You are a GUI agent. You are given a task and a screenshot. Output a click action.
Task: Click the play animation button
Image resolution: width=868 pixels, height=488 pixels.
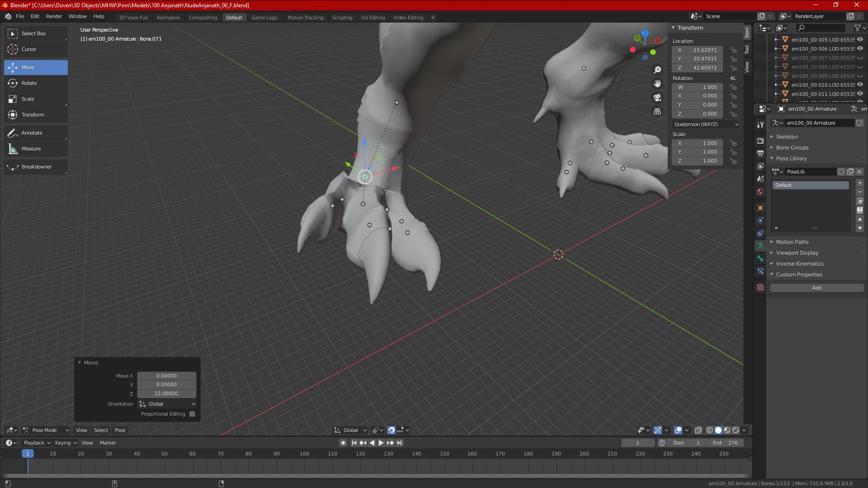point(381,443)
